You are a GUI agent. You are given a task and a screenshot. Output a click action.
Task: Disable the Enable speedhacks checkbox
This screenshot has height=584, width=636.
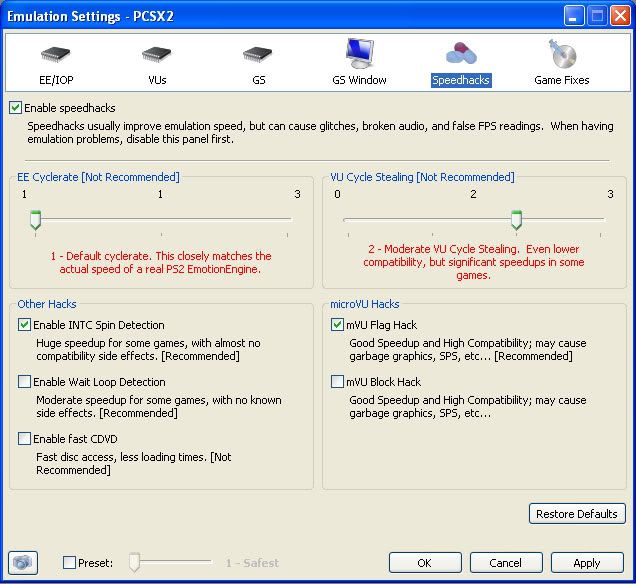pyautogui.click(x=15, y=108)
